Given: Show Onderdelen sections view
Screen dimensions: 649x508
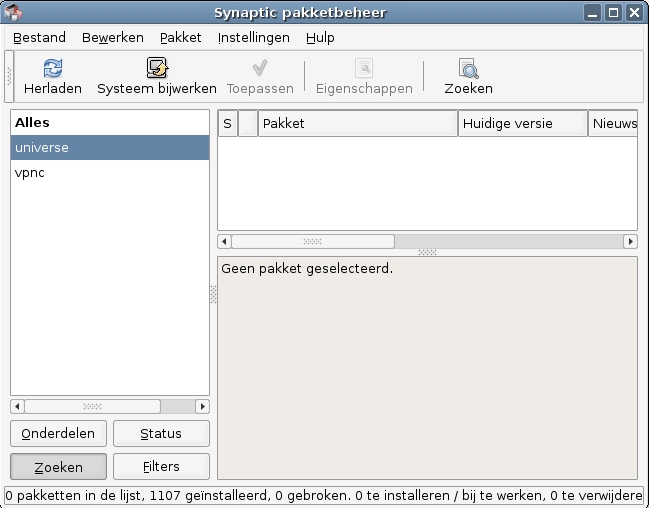Looking at the screenshot, I should tap(58, 433).
